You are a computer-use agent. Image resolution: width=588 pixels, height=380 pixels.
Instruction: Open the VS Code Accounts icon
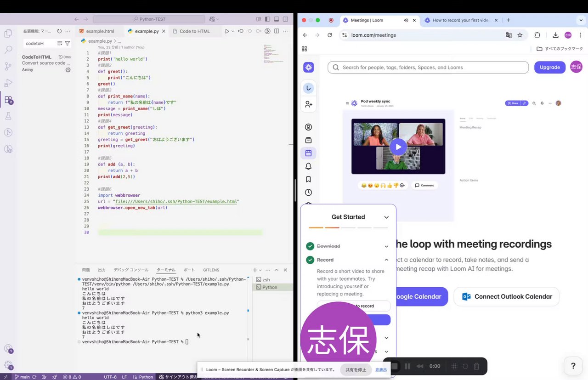[8, 349]
